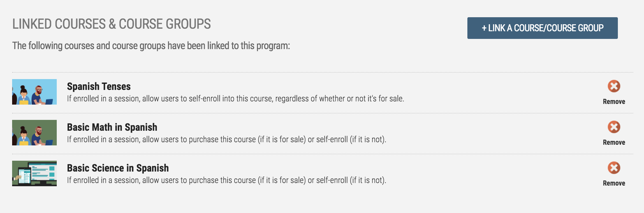Image resolution: width=644 pixels, height=213 pixels.
Task: Open the Spanish Tenses course thumbnail
Action: [34, 92]
